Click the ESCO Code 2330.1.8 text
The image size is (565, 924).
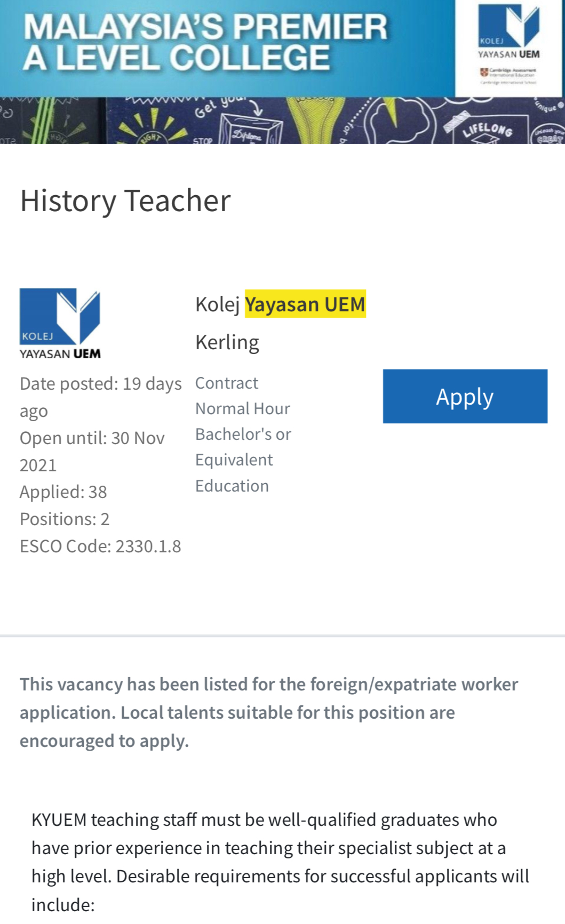pos(100,547)
